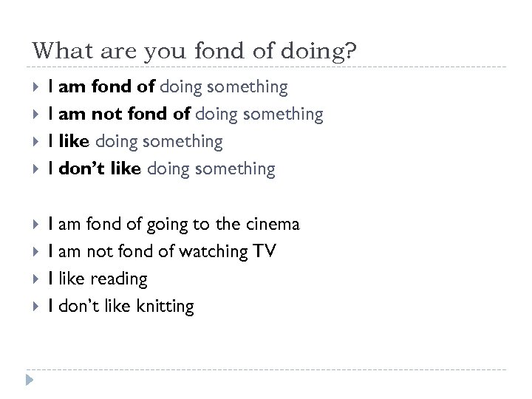The image size is (532, 399).
Task: Click the sentence 'I like doing something'
Action: coord(134,142)
